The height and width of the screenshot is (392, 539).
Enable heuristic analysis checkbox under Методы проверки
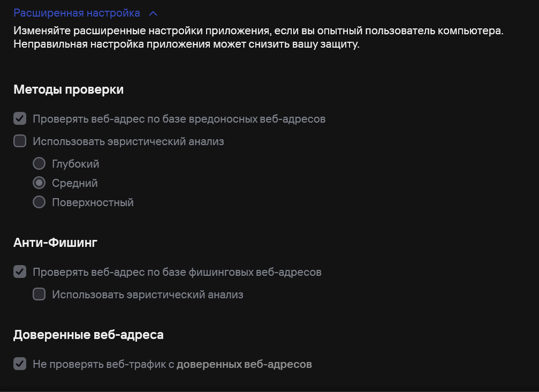pos(20,141)
